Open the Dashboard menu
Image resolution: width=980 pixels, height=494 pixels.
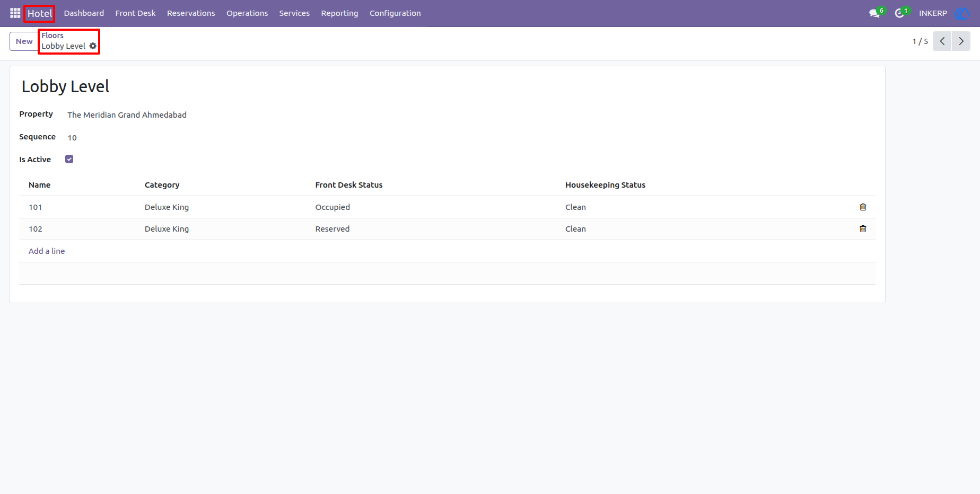[84, 13]
